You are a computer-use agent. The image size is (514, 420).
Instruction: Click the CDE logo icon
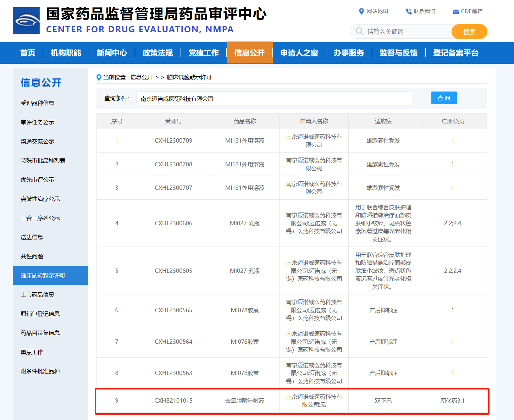point(26,21)
